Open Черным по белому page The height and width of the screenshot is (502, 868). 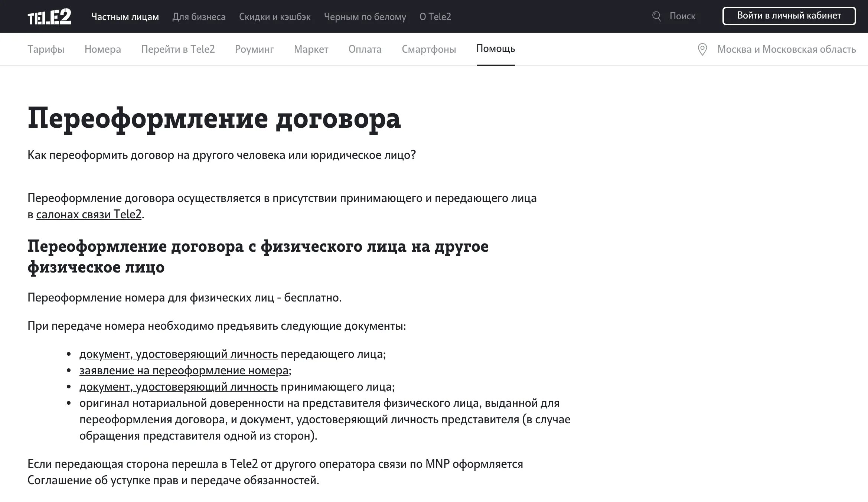365,17
